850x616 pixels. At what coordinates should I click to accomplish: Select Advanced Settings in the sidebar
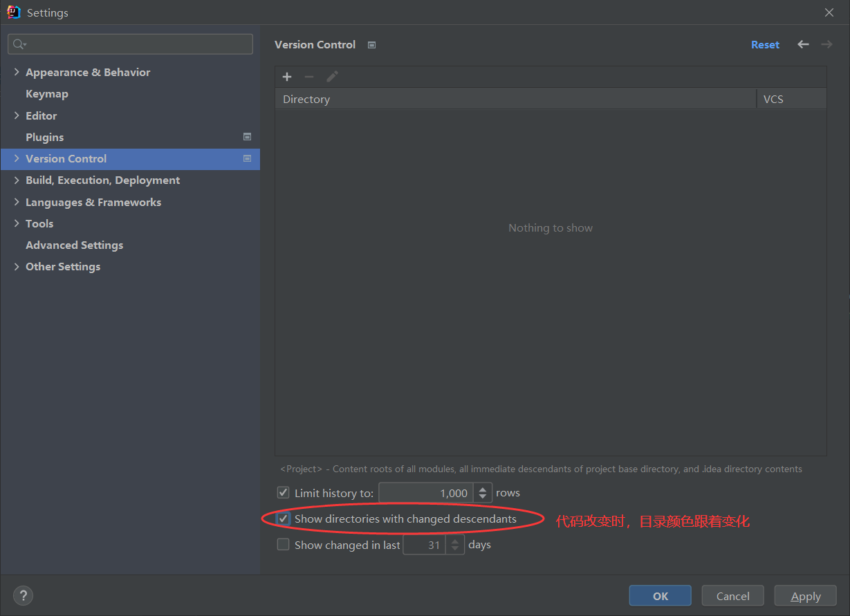(x=74, y=245)
